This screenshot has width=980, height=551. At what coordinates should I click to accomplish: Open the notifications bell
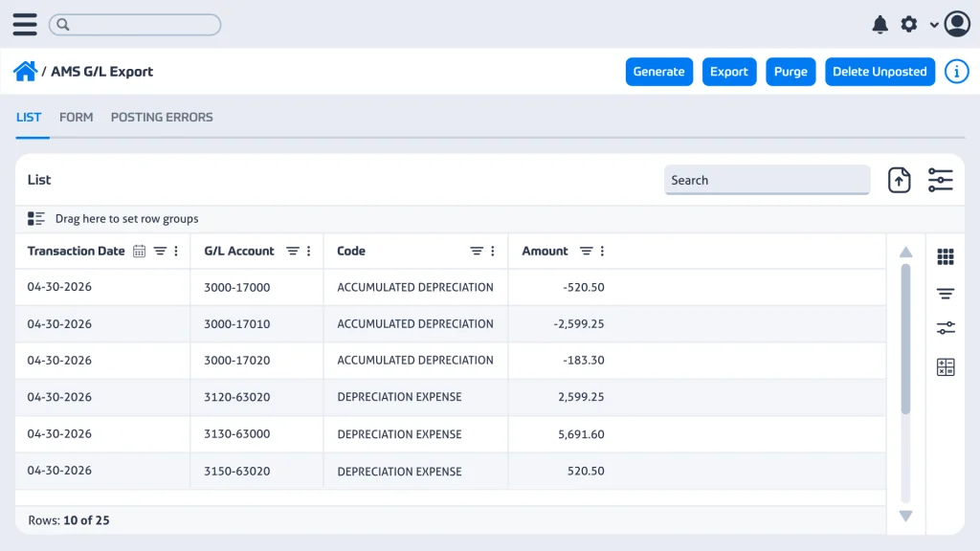pyautogui.click(x=880, y=24)
